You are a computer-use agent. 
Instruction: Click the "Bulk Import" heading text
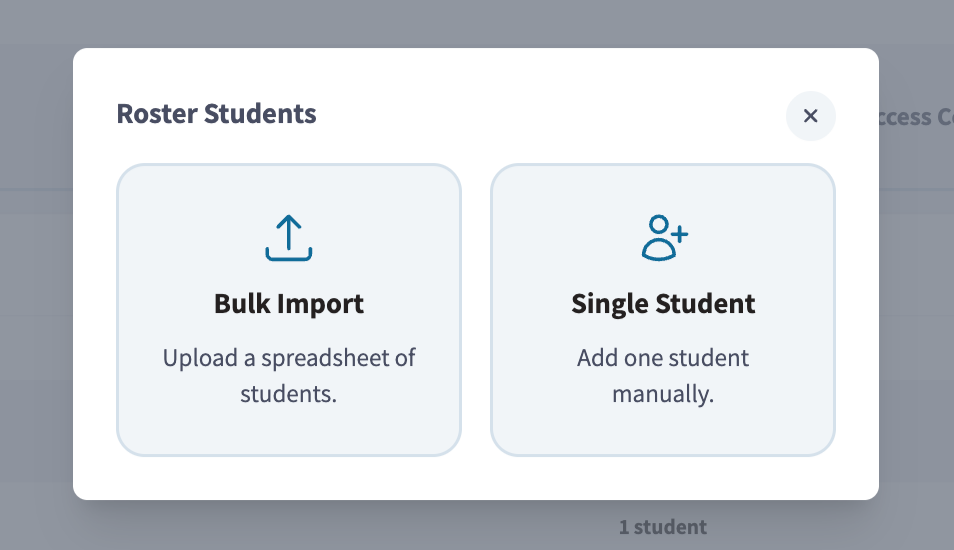pos(289,304)
